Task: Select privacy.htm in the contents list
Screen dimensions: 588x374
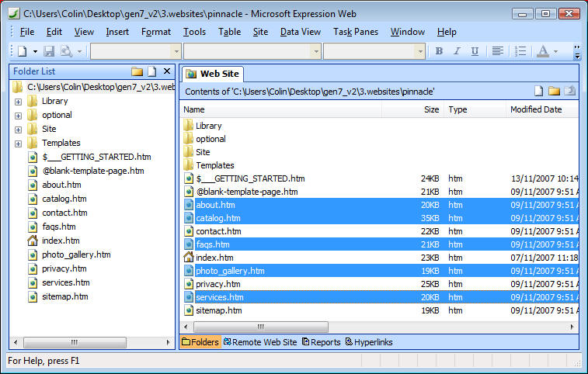Action: [219, 284]
